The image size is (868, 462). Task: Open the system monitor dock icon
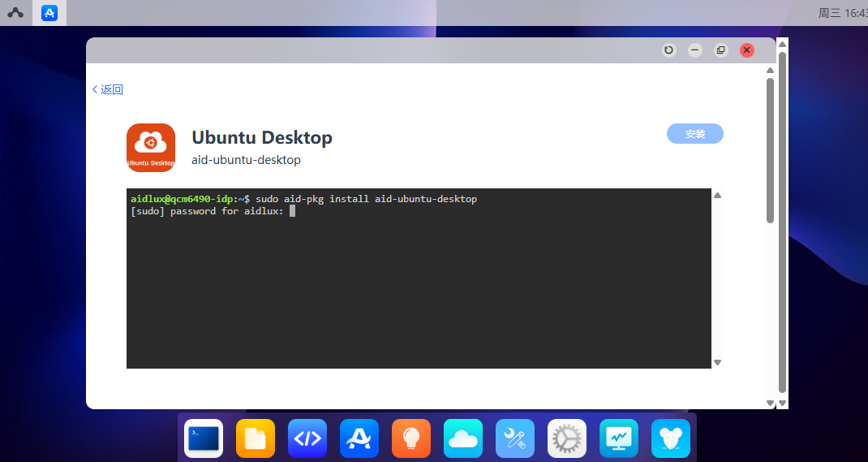619,438
